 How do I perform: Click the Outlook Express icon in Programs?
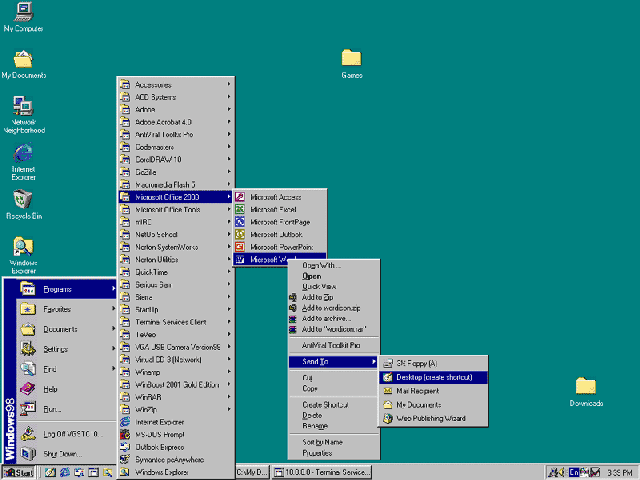point(125,447)
